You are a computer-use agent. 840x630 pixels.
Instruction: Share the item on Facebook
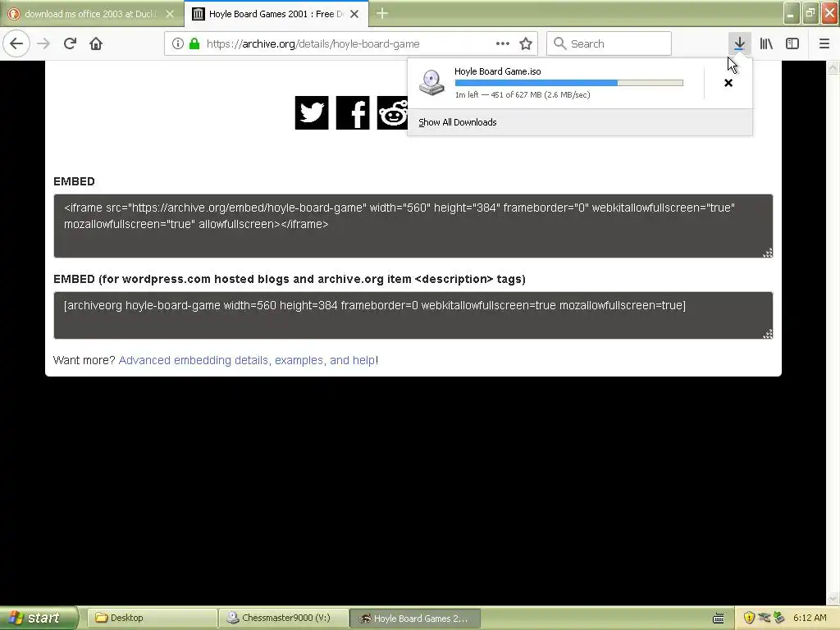pyautogui.click(x=353, y=112)
